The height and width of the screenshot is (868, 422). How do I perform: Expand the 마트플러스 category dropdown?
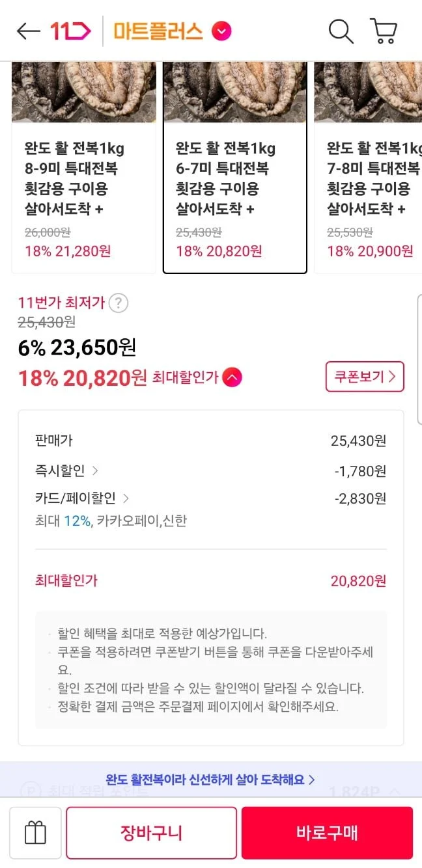[222, 31]
